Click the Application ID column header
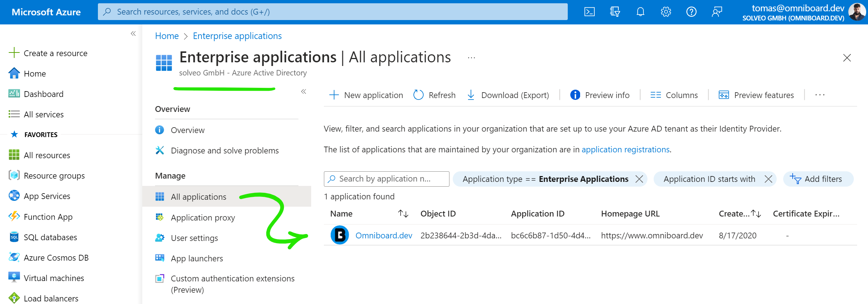Screen dimensions: 868x304 (x=538, y=214)
